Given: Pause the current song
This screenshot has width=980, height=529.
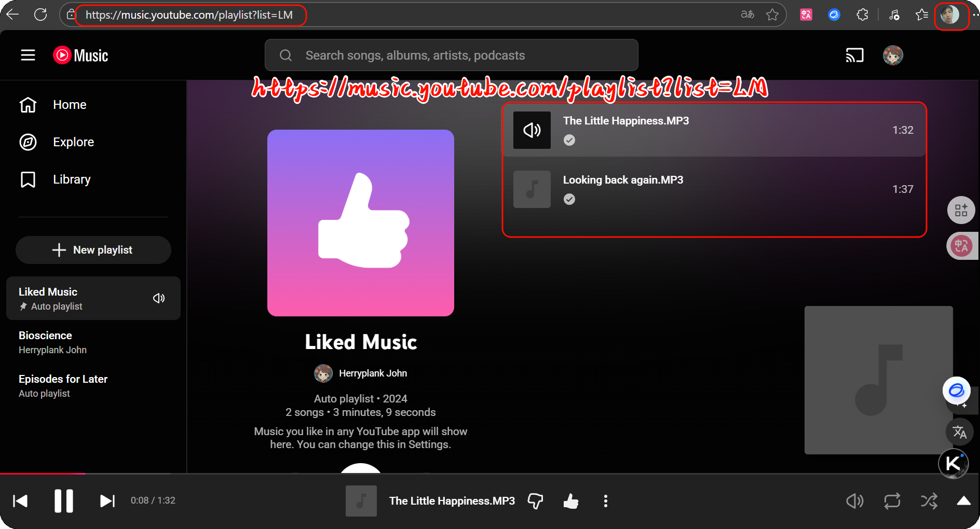Looking at the screenshot, I should click(64, 501).
